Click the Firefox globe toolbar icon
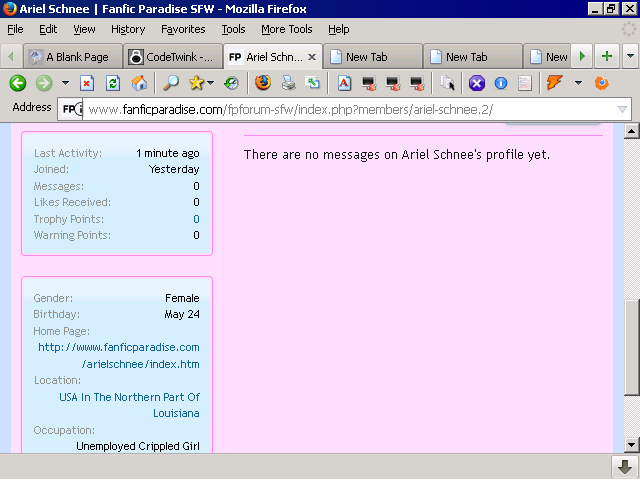 [x=263, y=83]
